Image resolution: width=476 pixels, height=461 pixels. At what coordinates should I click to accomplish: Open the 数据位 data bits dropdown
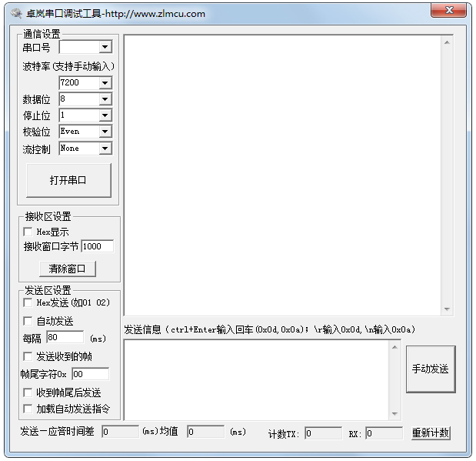pos(105,99)
